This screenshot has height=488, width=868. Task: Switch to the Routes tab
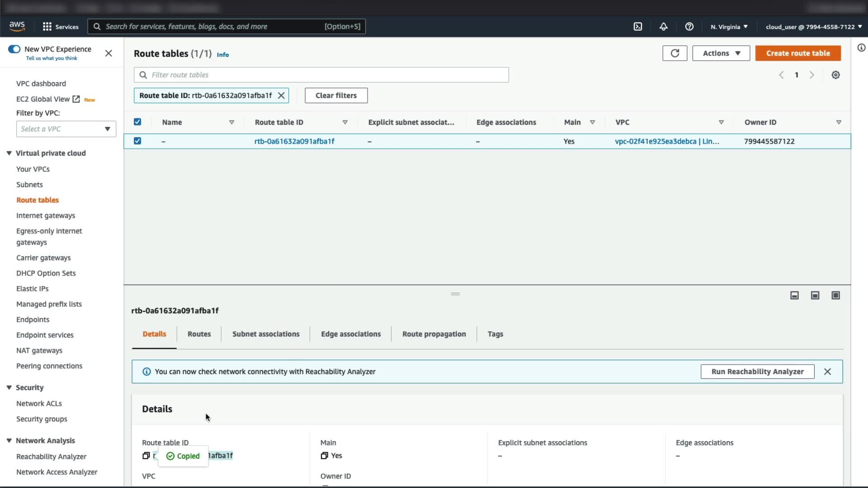point(199,334)
